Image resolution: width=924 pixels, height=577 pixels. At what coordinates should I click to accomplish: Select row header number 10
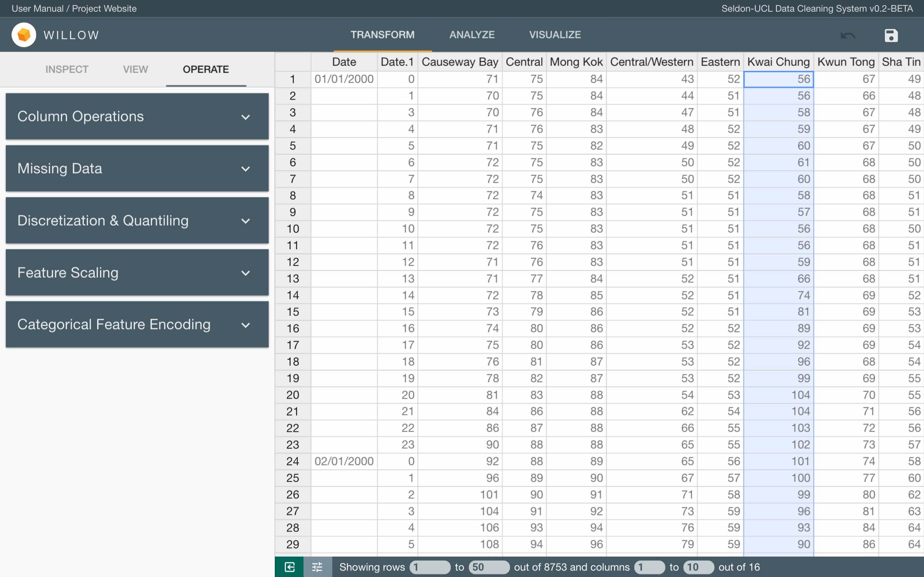293,228
